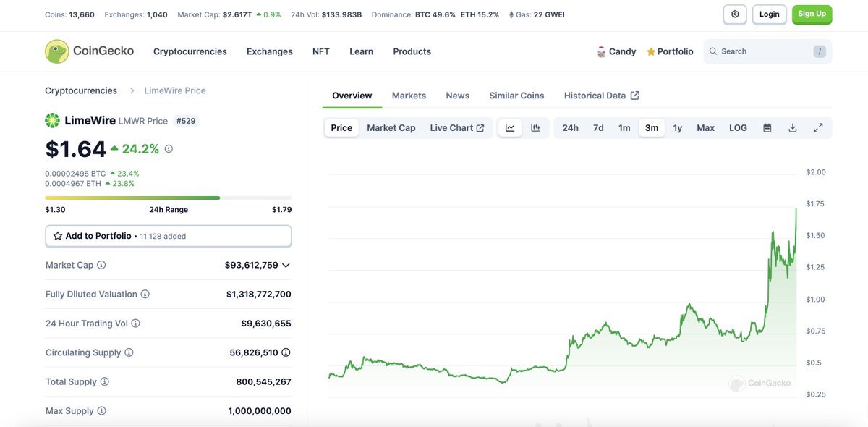Expand Market Cap value chevron
The image size is (868, 427).
[286, 266]
